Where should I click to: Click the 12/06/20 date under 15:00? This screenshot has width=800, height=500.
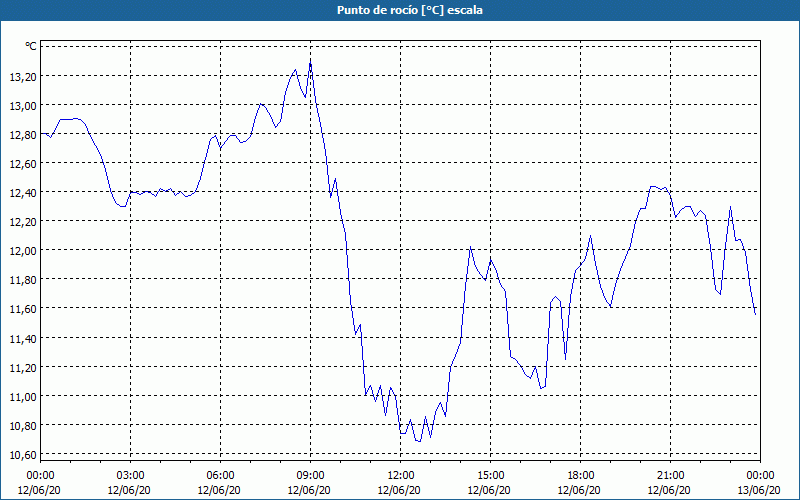pyautogui.click(x=489, y=490)
